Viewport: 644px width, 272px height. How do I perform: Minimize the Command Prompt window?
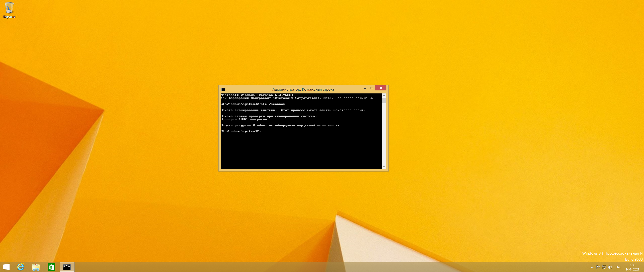click(x=365, y=88)
